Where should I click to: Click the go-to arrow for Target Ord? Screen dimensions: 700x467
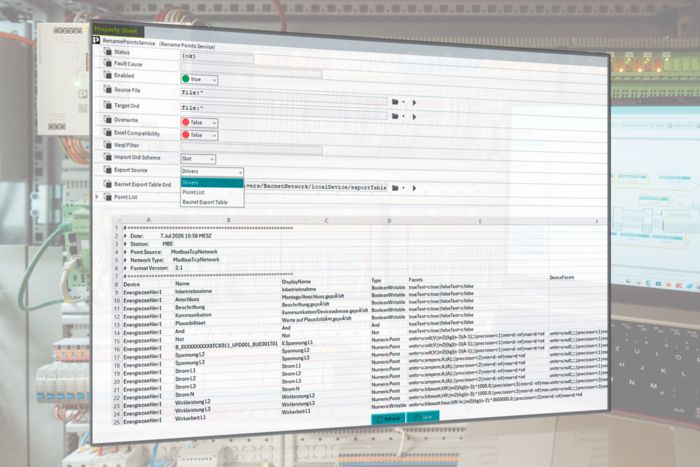point(414,117)
